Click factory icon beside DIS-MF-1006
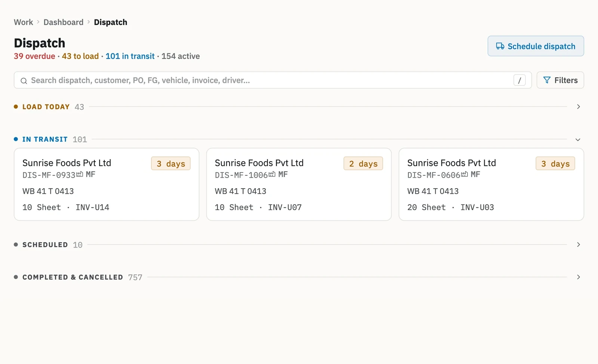 272,174
